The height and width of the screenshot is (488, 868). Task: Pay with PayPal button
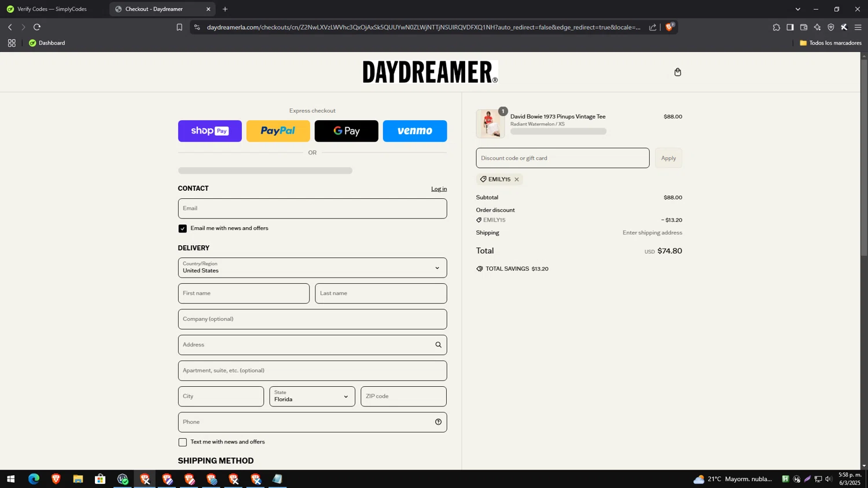278,131
